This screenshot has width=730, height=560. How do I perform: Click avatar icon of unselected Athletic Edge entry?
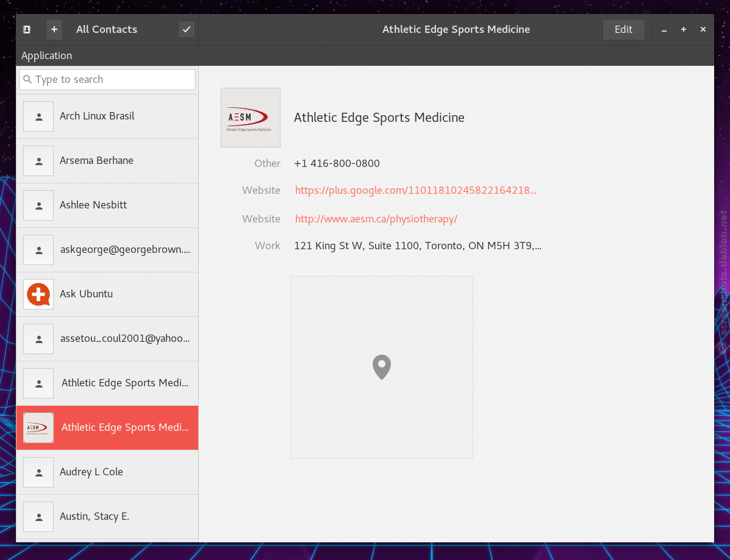[38, 383]
